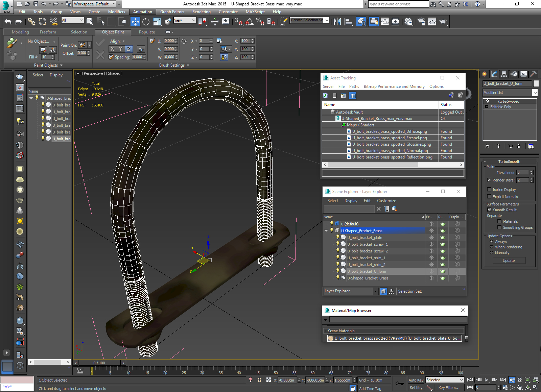Click the Paint brush tool icon

[x=12, y=43]
